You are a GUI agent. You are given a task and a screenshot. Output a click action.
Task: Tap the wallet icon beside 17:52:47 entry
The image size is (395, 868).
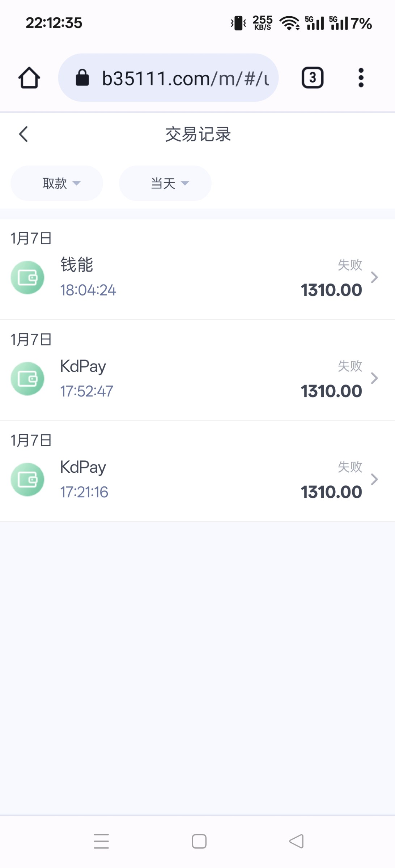point(27,378)
